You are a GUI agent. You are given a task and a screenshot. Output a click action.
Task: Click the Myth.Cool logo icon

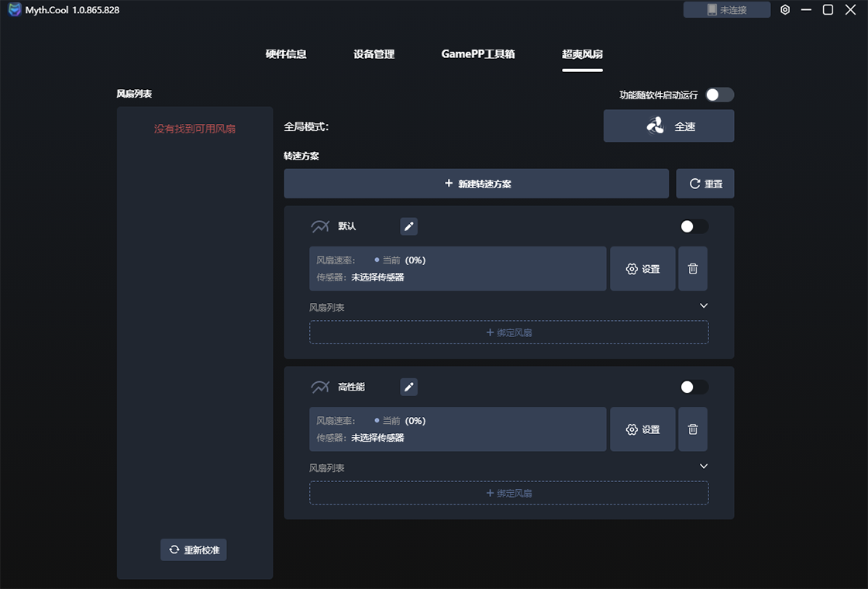tap(14, 10)
